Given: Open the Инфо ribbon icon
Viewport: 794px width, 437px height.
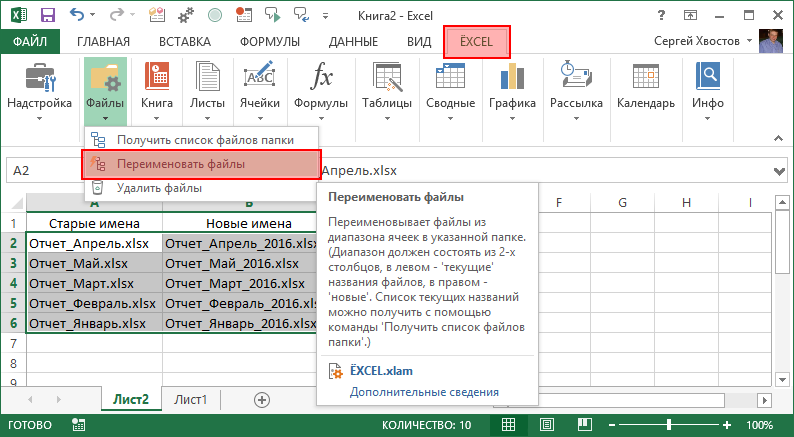Looking at the screenshot, I should tap(707, 77).
